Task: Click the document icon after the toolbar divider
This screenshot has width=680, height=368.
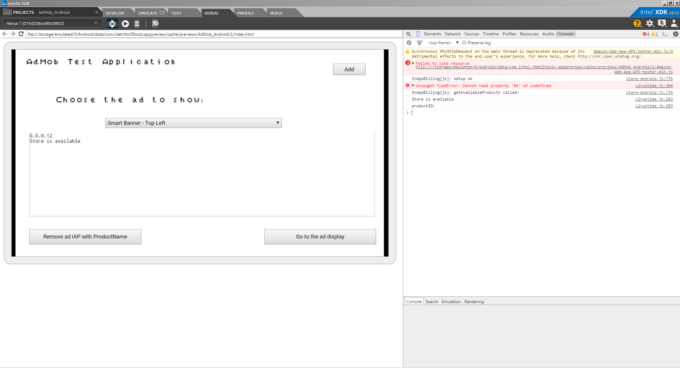Action: [155, 23]
